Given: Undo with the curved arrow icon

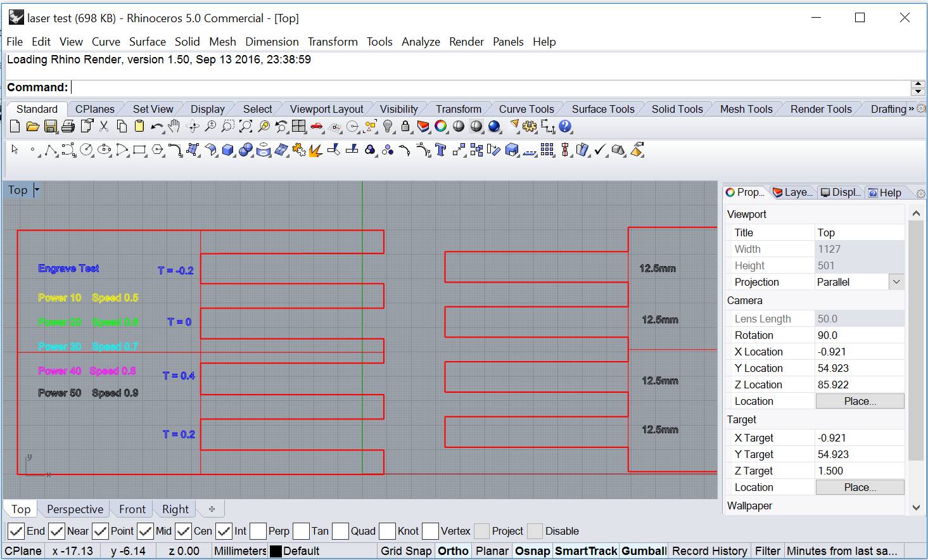Looking at the screenshot, I should coord(156,127).
